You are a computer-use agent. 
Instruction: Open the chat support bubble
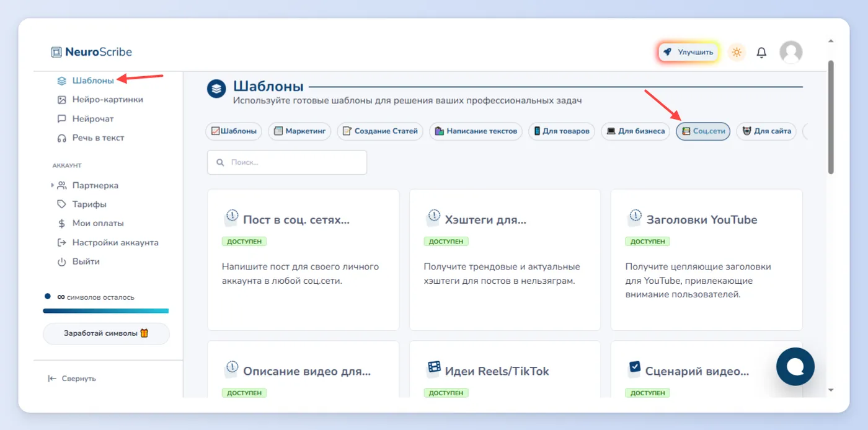[795, 367]
